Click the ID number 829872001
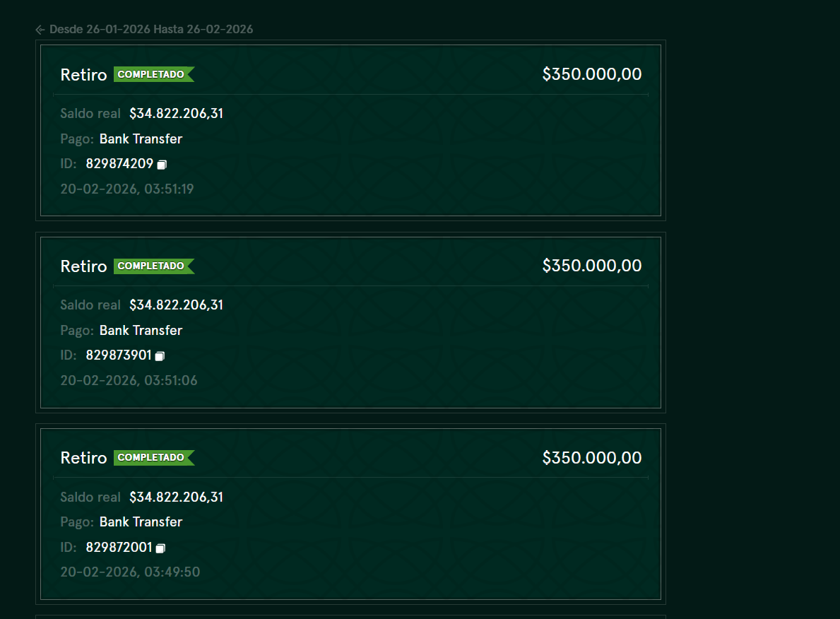The image size is (840, 619). click(119, 547)
